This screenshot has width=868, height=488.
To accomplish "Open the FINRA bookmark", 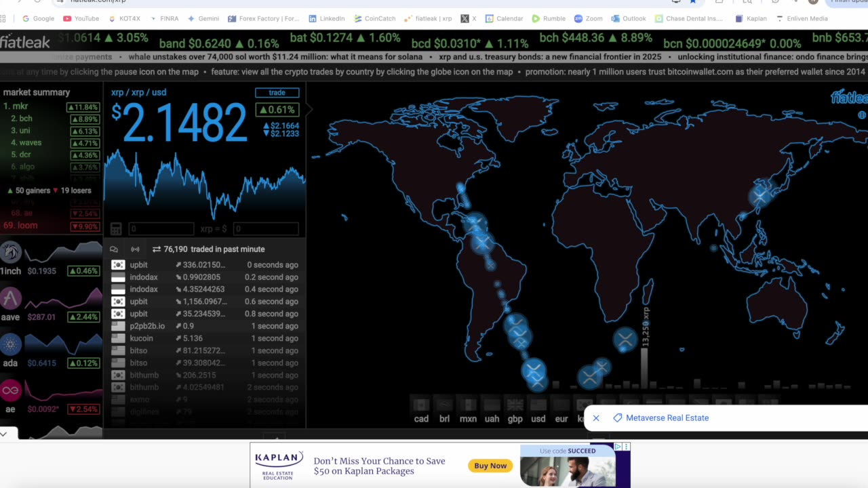I will (163, 18).
